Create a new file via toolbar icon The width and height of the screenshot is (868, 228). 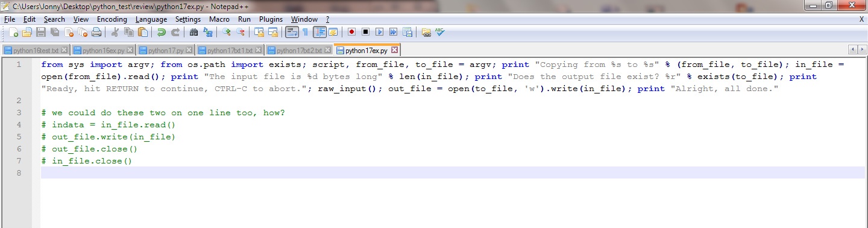click(x=14, y=32)
